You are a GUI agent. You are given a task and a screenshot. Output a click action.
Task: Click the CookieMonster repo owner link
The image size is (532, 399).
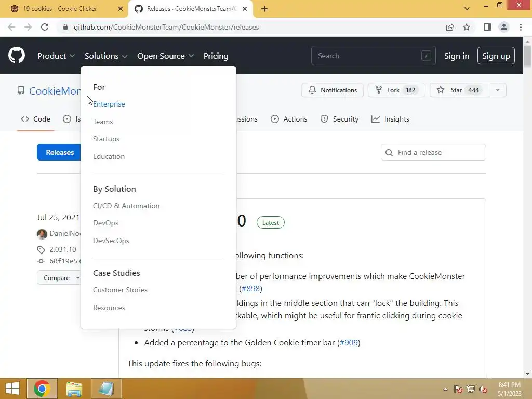55,91
